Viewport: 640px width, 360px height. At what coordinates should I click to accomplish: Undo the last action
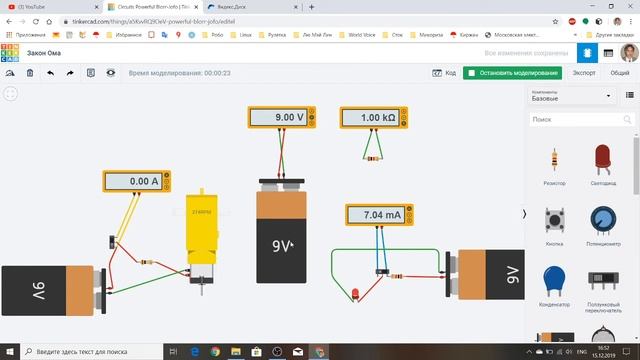(50, 73)
